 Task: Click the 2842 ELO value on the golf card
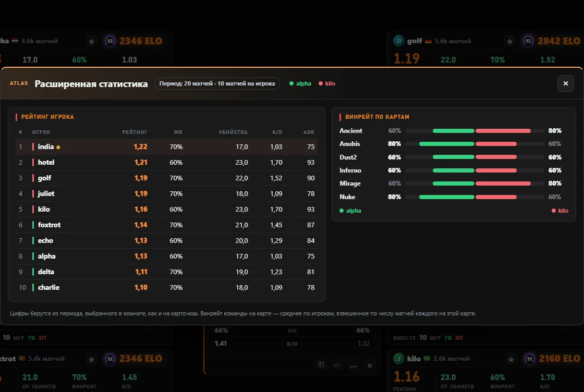tap(558, 41)
